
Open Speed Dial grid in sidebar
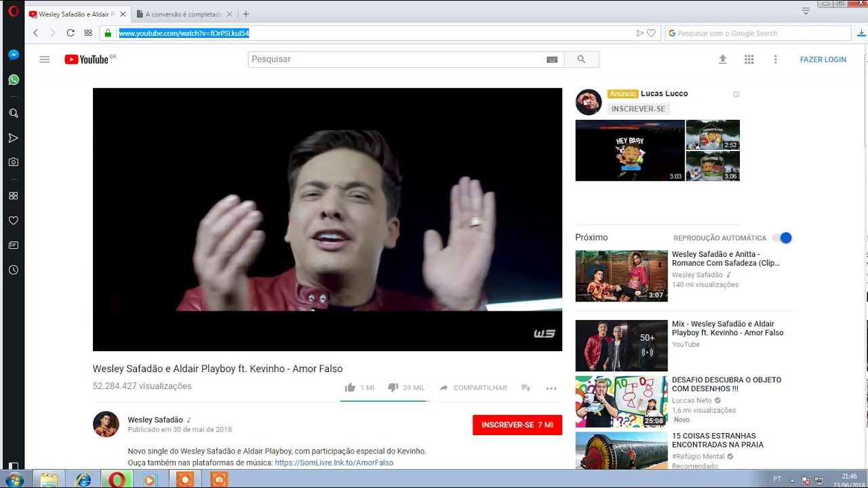tap(14, 196)
